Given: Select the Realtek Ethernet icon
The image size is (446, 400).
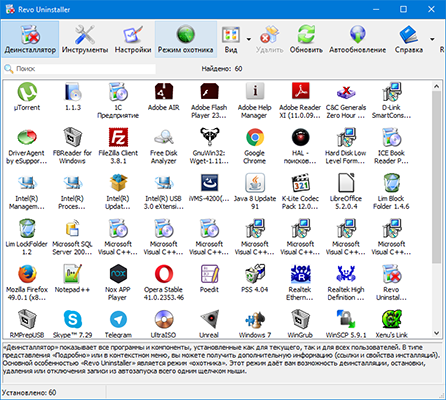Looking at the screenshot, I should (x=300, y=274).
